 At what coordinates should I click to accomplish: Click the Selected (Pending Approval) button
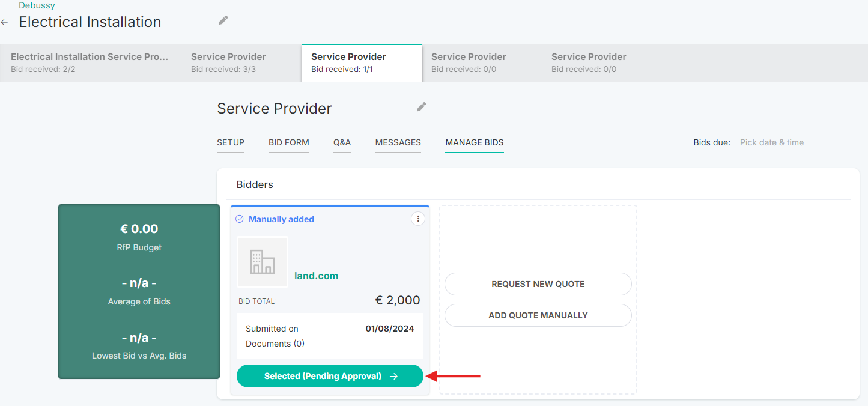coord(330,376)
